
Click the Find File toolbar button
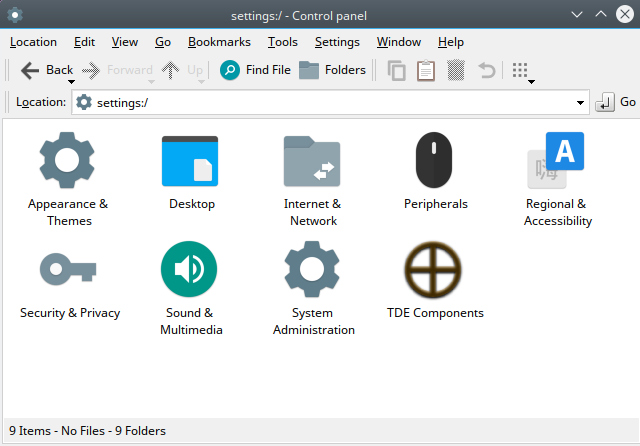coord(255,70)
